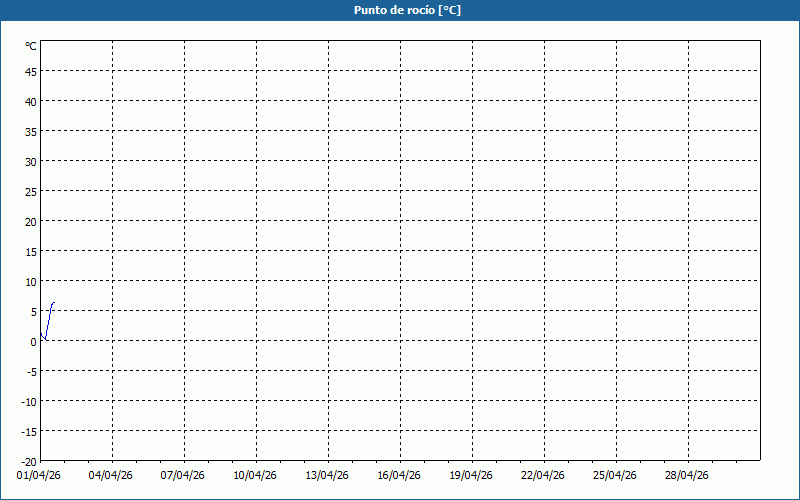Click the 25/04/26 date label
This screenshot has height=500, width=800.
click(x=615, y=475)
